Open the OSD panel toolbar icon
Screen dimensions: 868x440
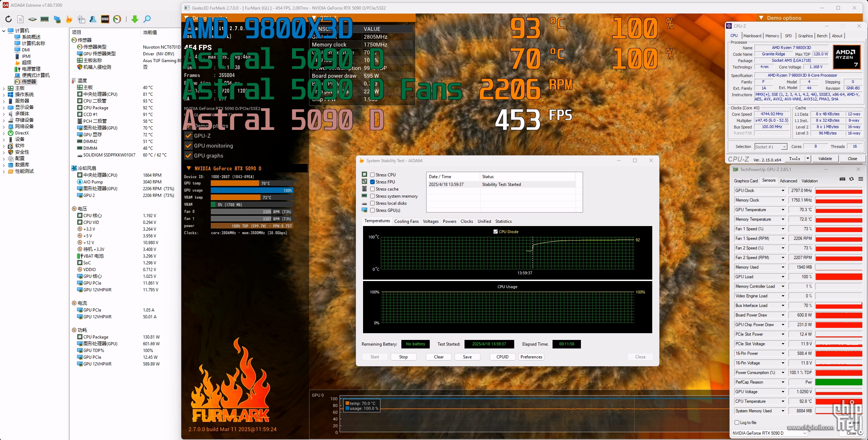point(105,19)
